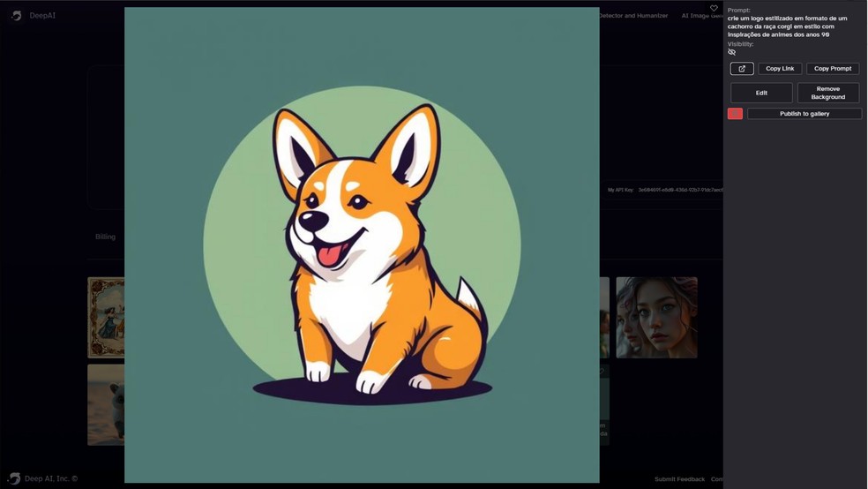Click the Edit button
The image size is (868, 489).
point(761,93)
